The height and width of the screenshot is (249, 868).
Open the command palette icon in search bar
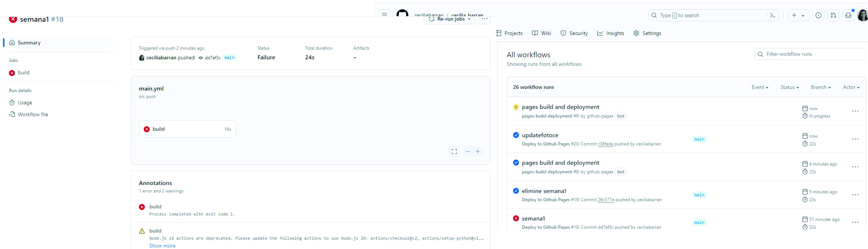[773, 15]
